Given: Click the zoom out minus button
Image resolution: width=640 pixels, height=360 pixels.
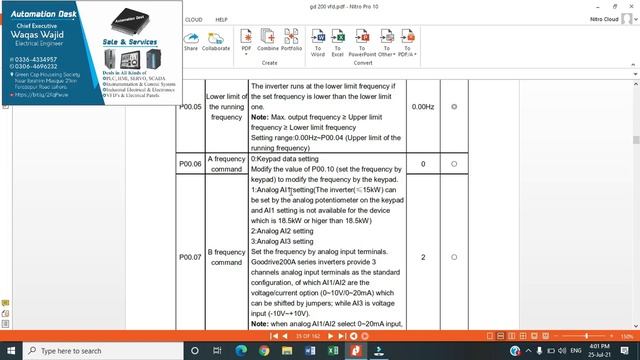Looking at the screenshot, I should tap(556, 336).
